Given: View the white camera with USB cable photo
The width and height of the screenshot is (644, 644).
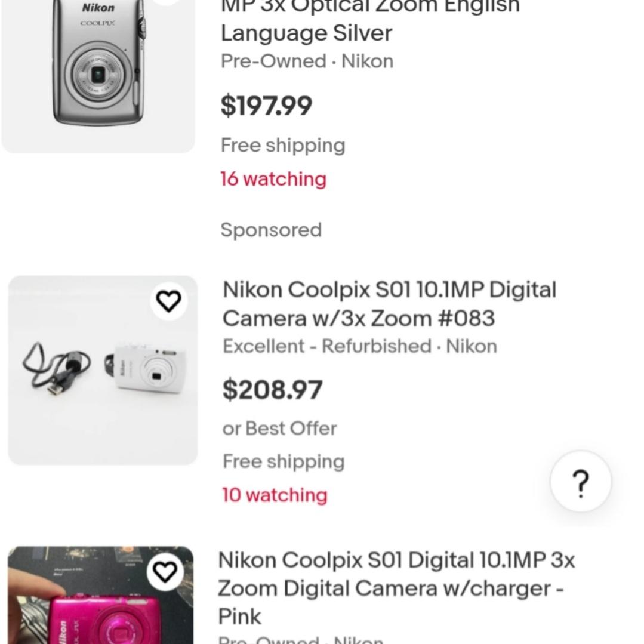Looking at the screenshot, I should tap(103, 370).
